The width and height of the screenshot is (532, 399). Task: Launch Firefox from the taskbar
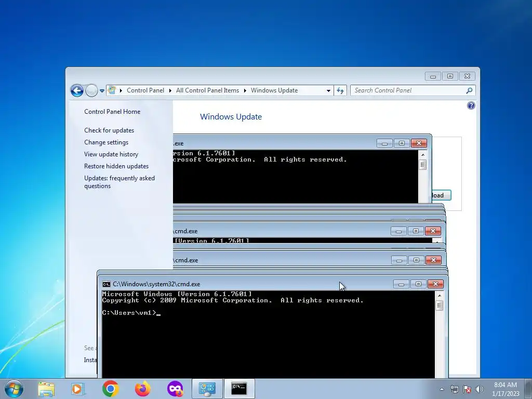143,389
